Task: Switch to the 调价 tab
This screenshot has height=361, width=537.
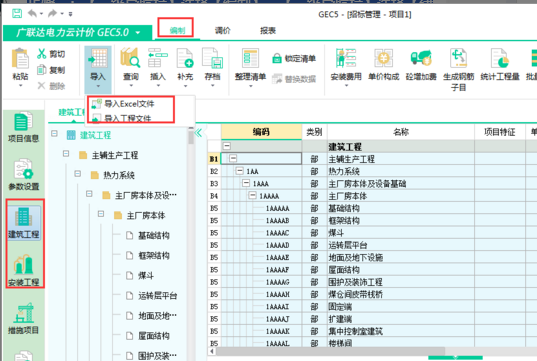Action: pos(222,31)
